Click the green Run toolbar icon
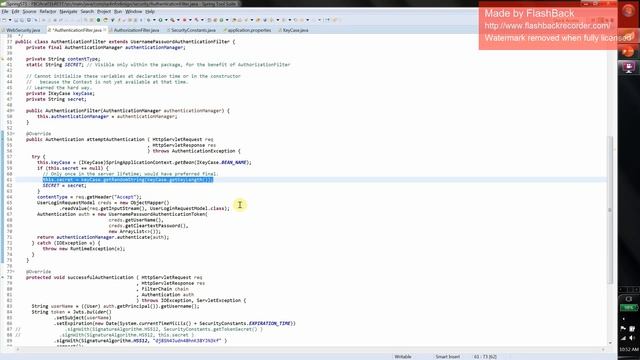The height and width of the screenshot is (360, 640). click(x=160, y=20)
